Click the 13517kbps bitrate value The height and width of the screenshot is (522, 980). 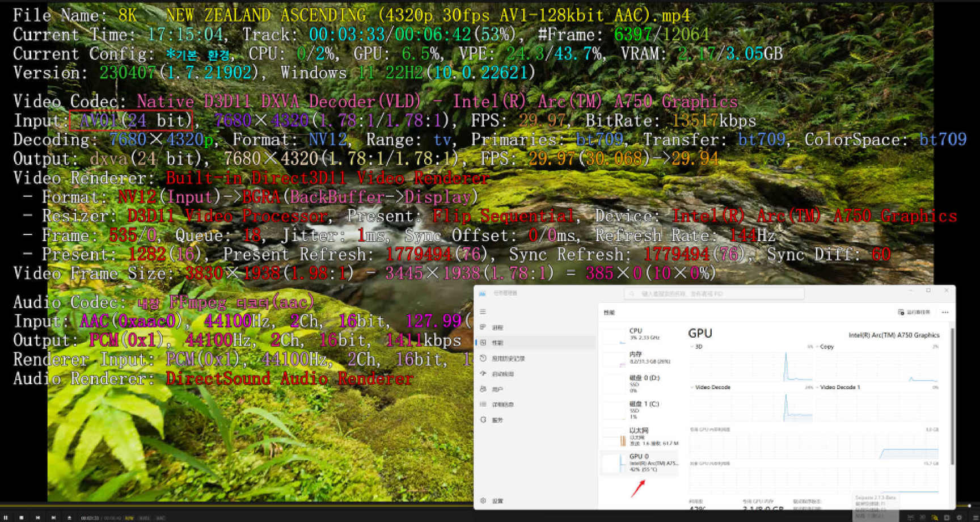point(714,120)
